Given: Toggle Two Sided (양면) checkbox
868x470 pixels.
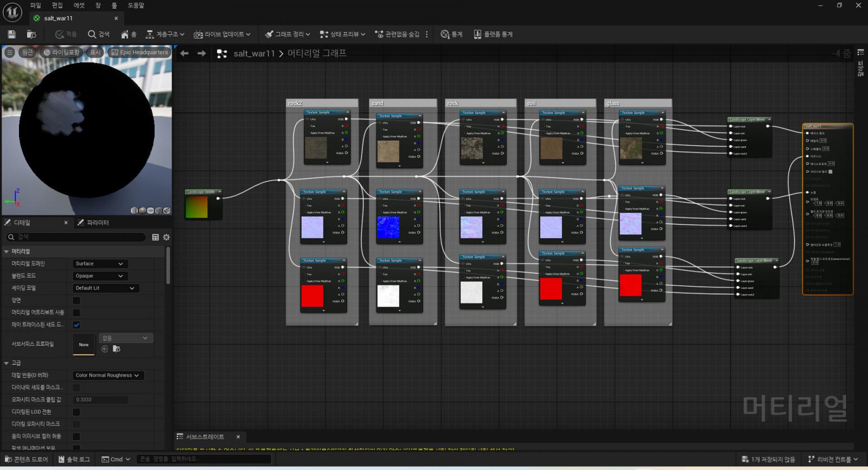Looking at the screenshot, I should click(x=76, y=300).
